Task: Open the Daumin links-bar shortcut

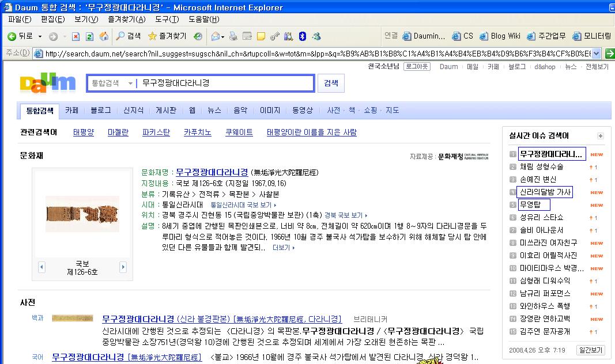Action: [424, 36]
